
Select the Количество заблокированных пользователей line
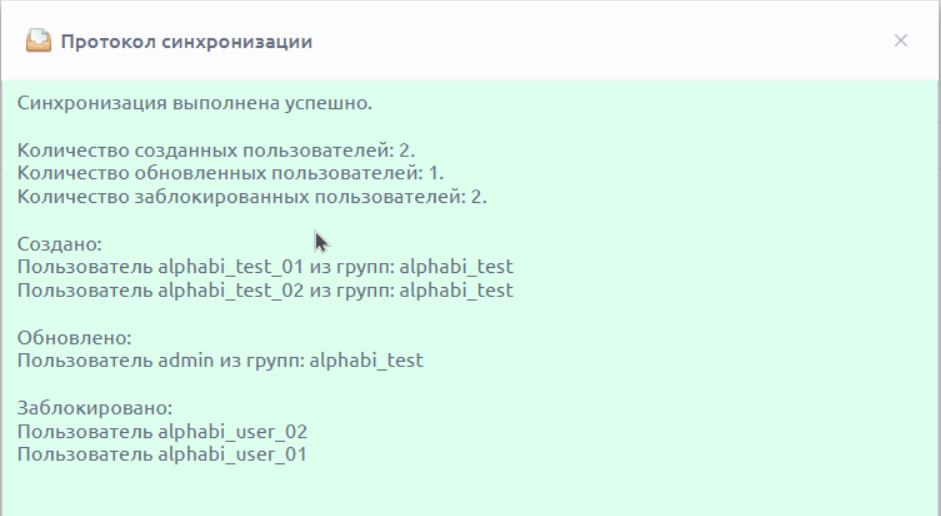tap(252, 196)
